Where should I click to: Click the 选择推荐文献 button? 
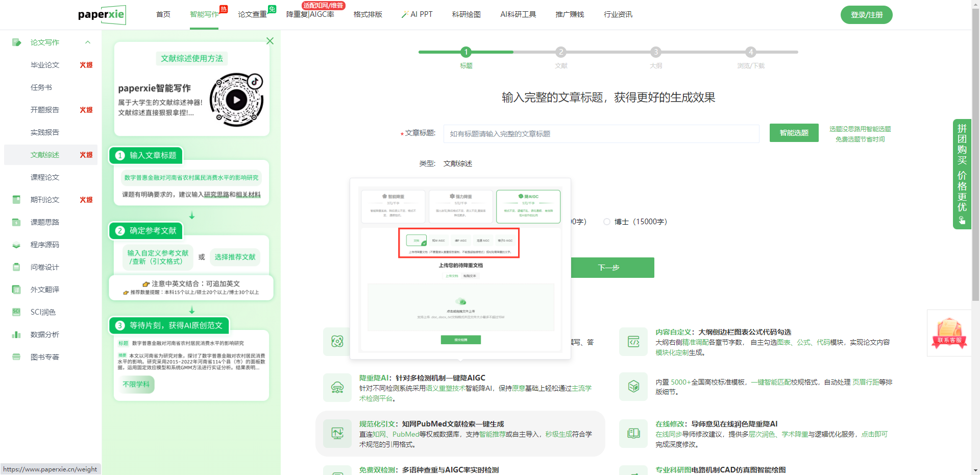click(235, 257)
